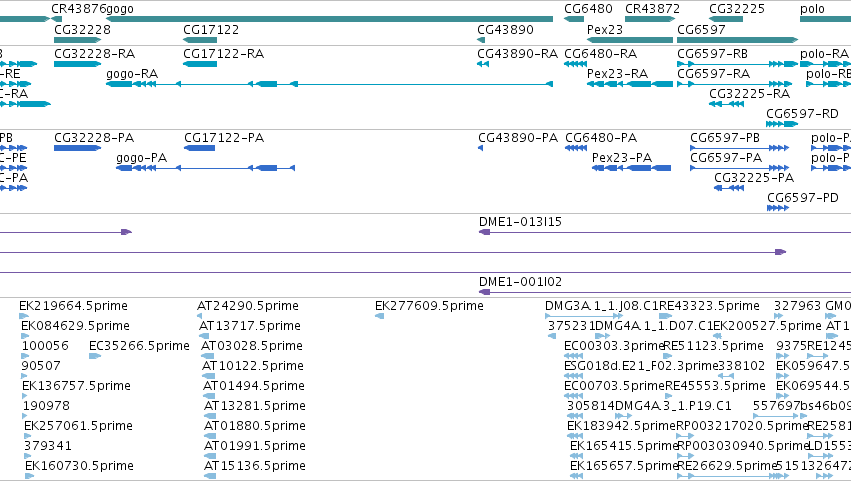851x481 pixels.
Task: Click the AT01991.5prime EST label
Action: pyautogui.click(x=255, y=446)
